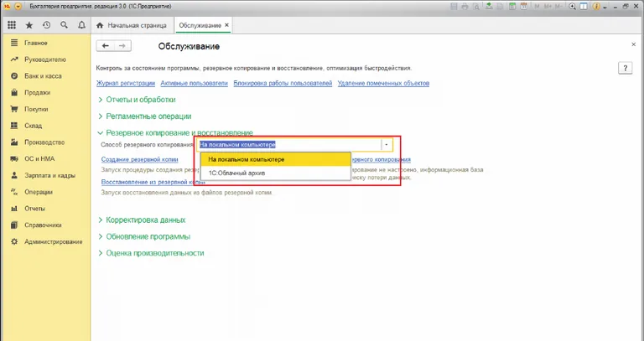Viewport: 644px width, 341px height.
Task: Open the sections menu grid icon
Action: click(12, 25)
